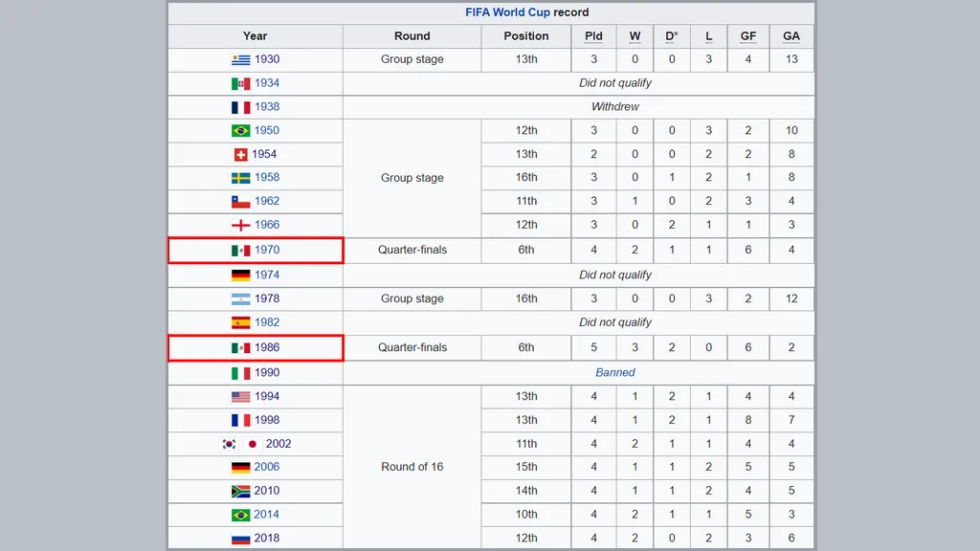Click the Russia flag next to 2018

click(x=240, y=539)
